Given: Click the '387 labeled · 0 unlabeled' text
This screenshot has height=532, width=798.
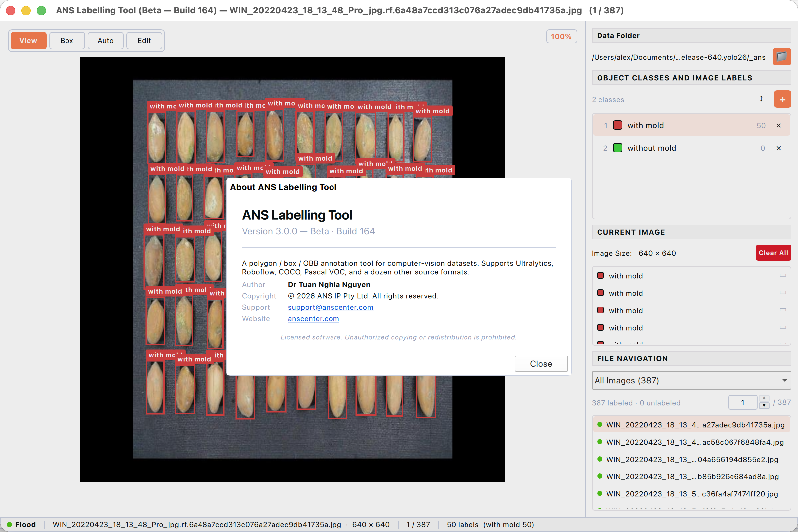Looking at the screenshot, I should click(636, 403).
